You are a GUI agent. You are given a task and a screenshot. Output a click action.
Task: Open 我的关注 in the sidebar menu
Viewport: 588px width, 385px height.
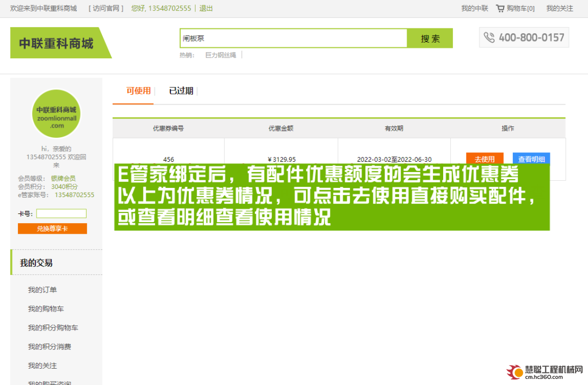[42, 365]
